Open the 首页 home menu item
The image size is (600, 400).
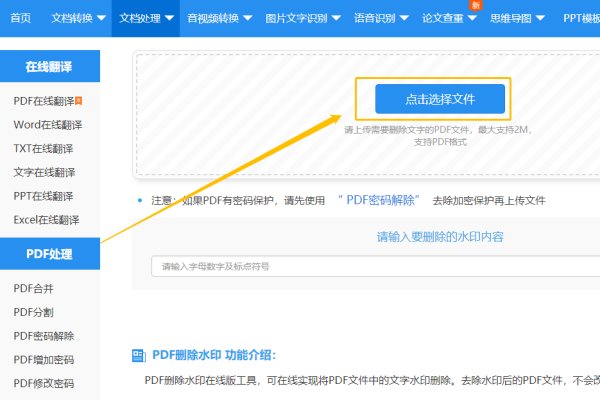click(x=21, y=18)
